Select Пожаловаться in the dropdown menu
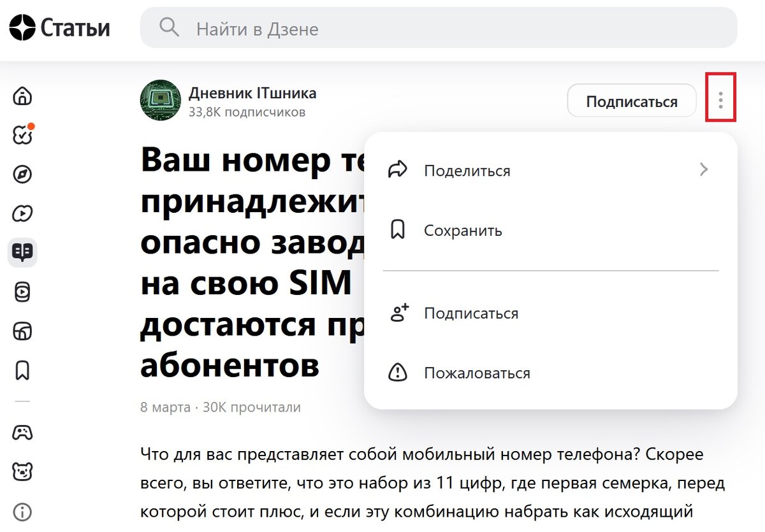 pyautogui.click(x=477, y=373)
